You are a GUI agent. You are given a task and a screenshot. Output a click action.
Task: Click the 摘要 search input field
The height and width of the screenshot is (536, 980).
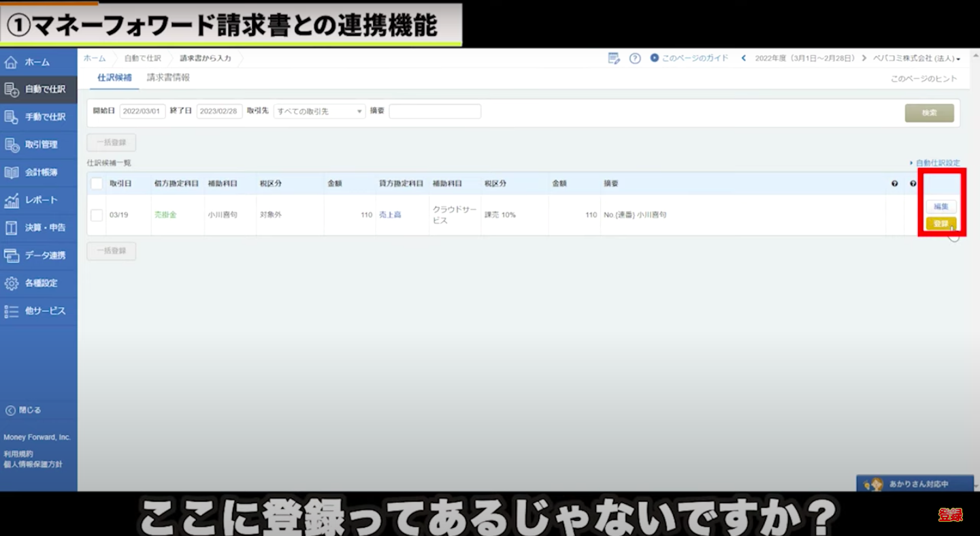click(x=435, y=112)
